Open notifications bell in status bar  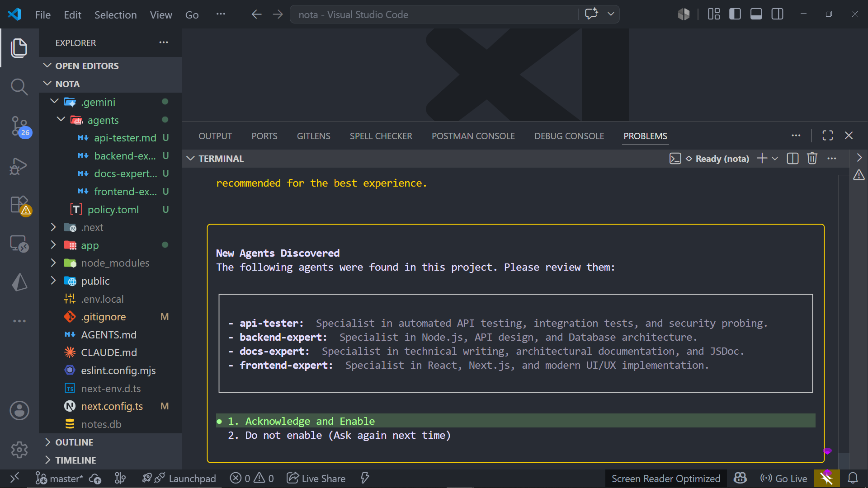(x=853, y=478)
